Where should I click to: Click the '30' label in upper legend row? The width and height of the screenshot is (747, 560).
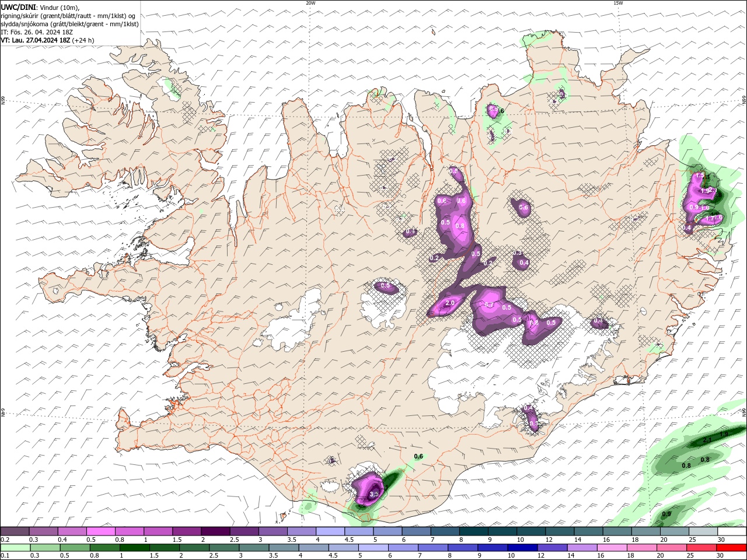(x=721, y=540)
